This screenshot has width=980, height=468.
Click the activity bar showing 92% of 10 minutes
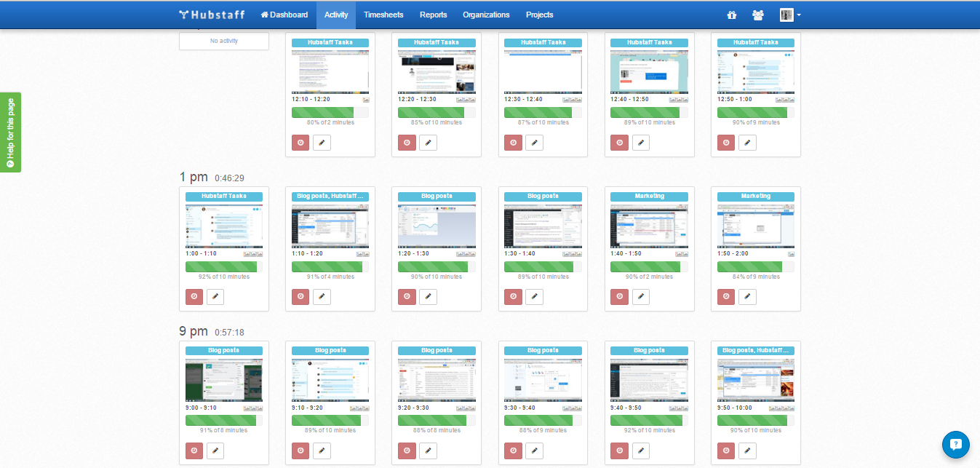pos(224,267)
